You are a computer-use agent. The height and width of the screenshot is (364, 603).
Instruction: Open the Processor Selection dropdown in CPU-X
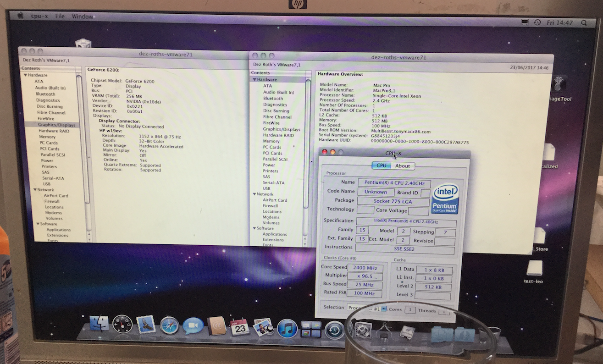tap(367, 309)
